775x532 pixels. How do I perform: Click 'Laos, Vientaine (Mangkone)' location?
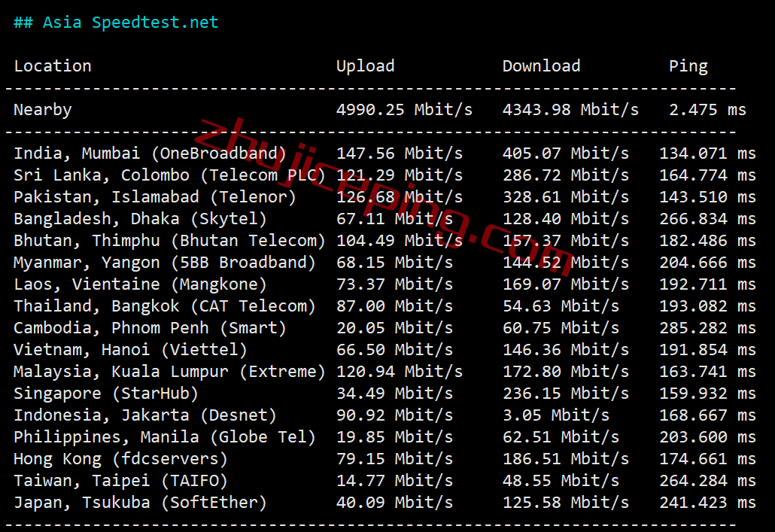[x=141, y=284]
